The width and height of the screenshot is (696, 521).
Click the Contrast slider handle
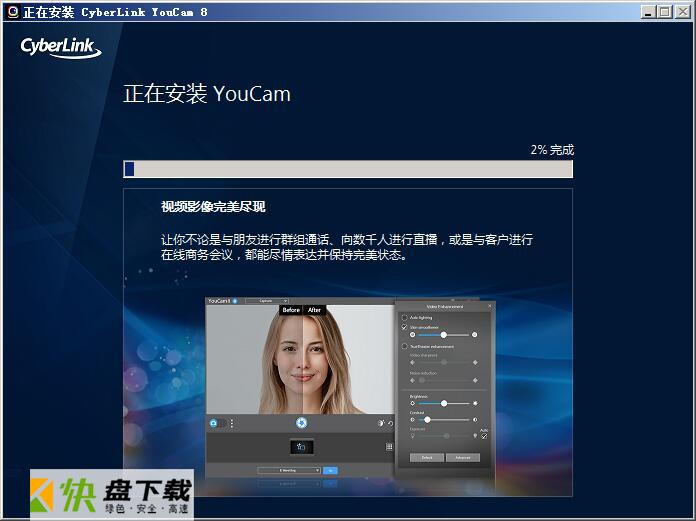[427, 419]
